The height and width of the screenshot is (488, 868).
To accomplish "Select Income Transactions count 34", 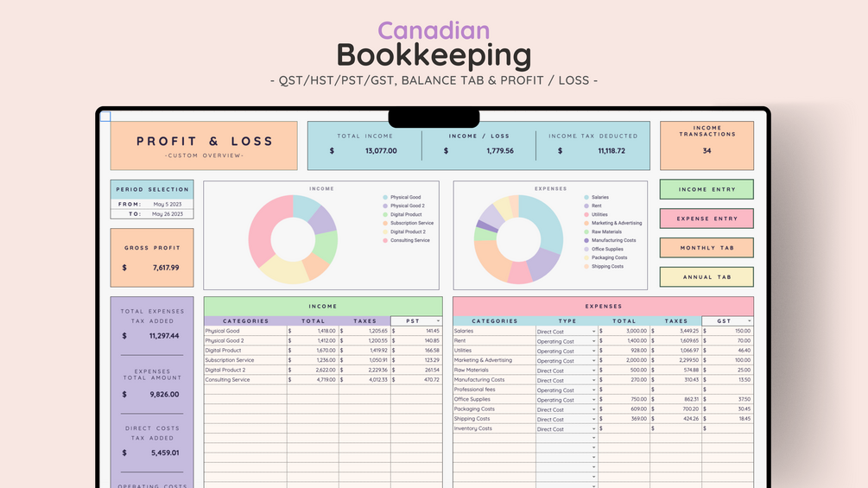I will (706, 150).
